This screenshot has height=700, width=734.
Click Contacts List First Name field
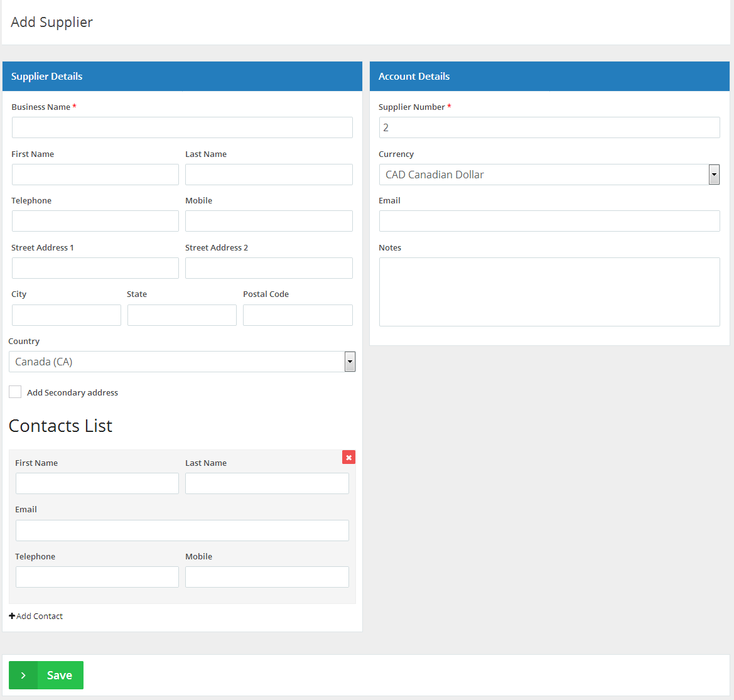point(97,483)
